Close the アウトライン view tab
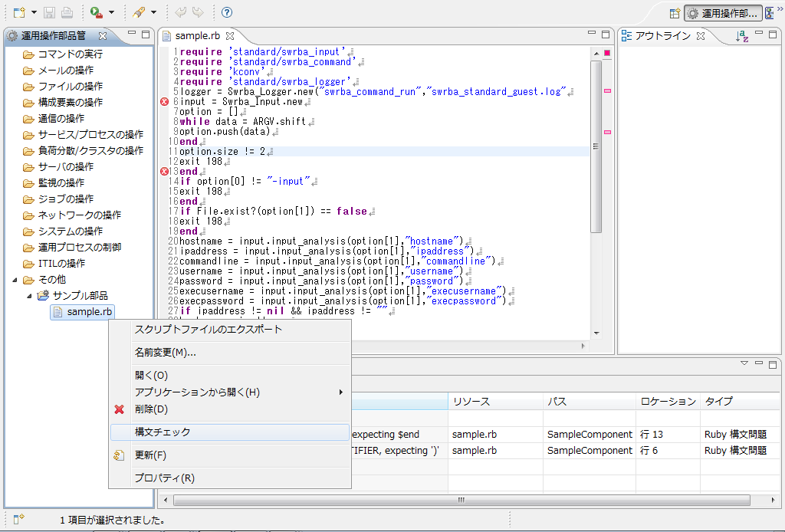The height and width of the screenshot is (532, 785). [x=701, y=36]
